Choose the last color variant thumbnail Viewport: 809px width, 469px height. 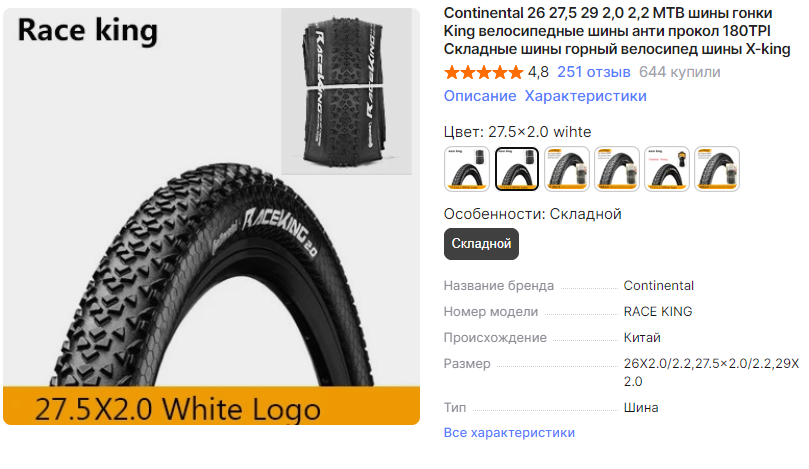tap(717, 169)
